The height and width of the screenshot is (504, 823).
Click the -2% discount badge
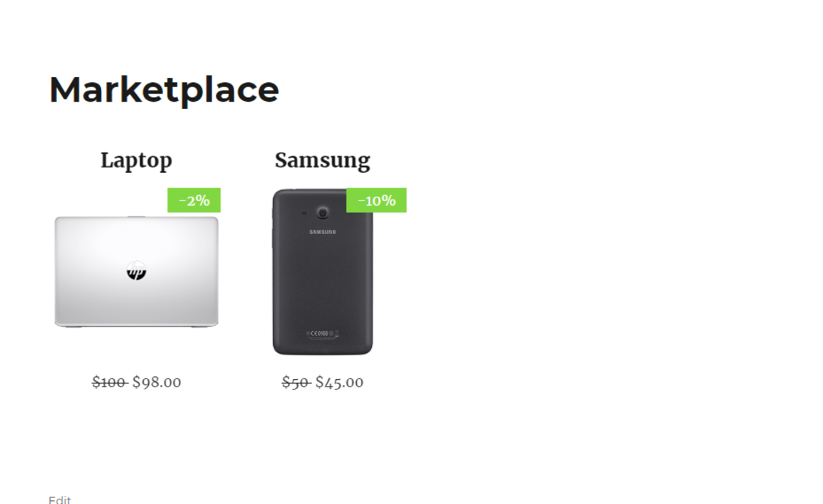(x=194, y=200)
